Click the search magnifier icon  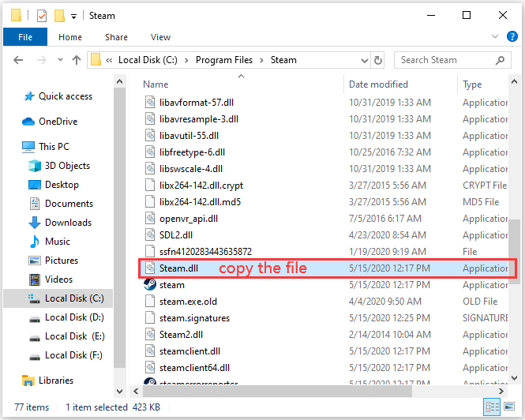(x=501, y=60)
